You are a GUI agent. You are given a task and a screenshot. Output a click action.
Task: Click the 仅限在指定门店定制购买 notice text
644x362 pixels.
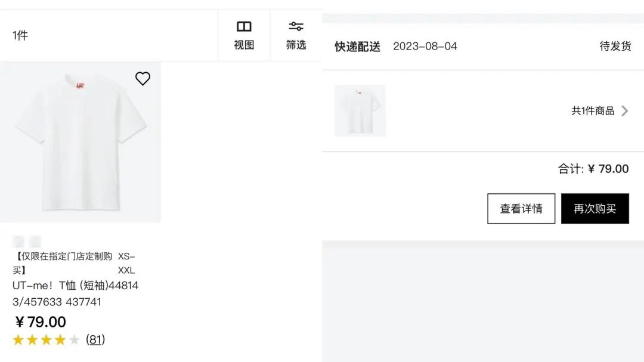(x=63, y=263)
